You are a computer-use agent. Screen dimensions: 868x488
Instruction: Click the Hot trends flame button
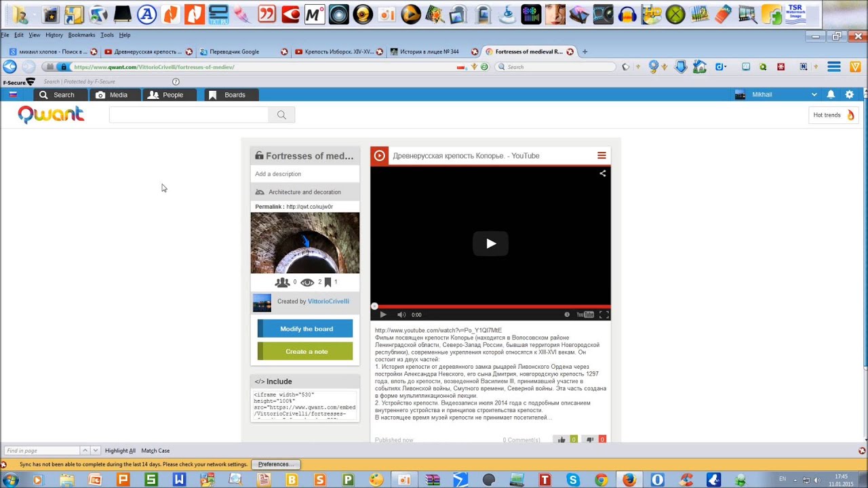[834, 115]
